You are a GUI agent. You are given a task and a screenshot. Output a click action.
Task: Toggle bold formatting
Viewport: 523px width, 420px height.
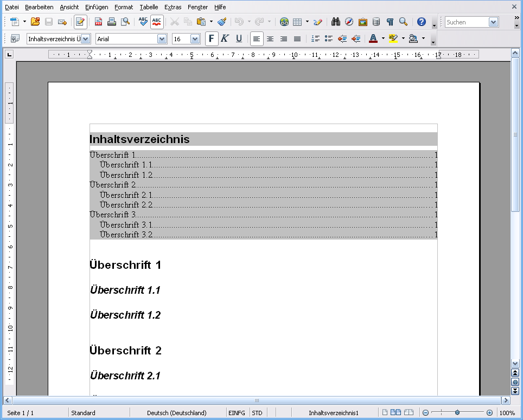tap(211, 38)
